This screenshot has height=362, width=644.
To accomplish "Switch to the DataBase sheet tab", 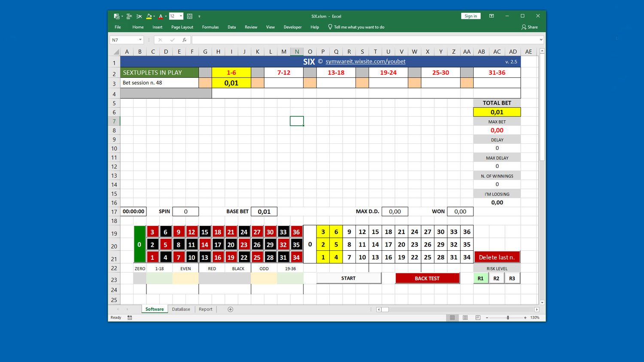I will click(181, 309).
